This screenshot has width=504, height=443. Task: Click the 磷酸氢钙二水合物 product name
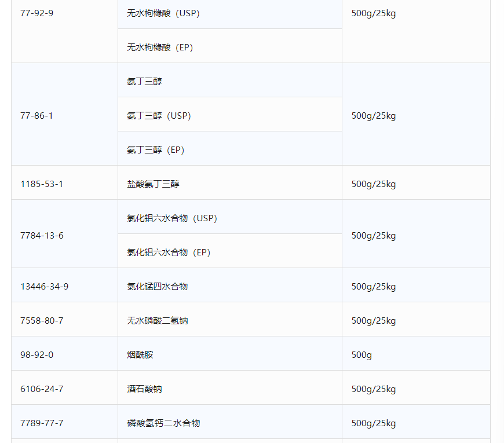163,423
